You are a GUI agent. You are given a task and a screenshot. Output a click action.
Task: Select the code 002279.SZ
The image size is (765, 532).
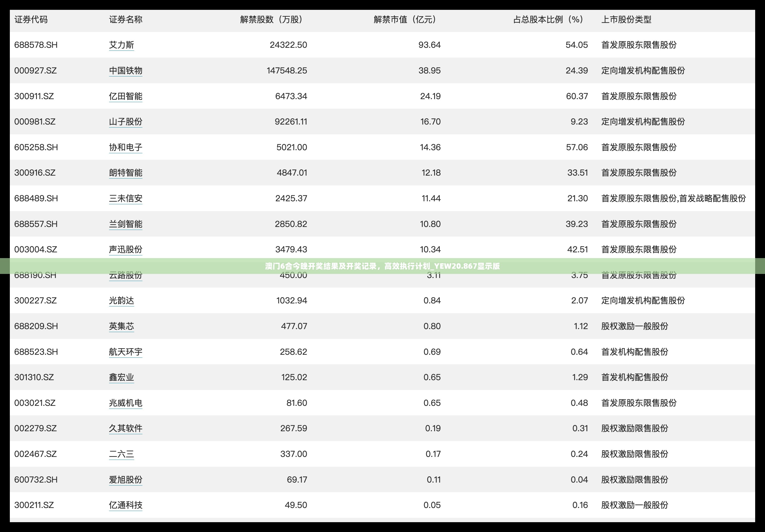pyautogui.click(x=35, y=428)
